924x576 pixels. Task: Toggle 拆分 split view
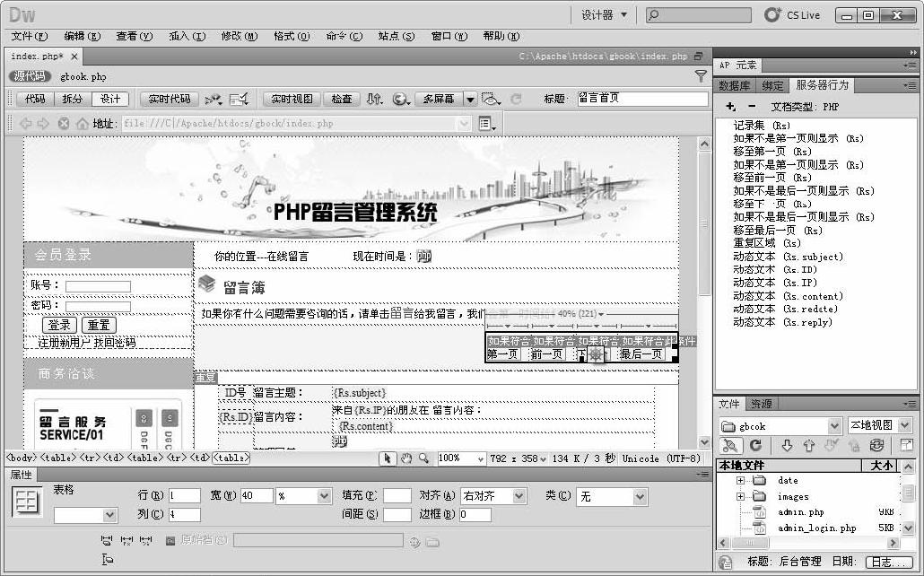pyautogui.click(x=73, y=99)
